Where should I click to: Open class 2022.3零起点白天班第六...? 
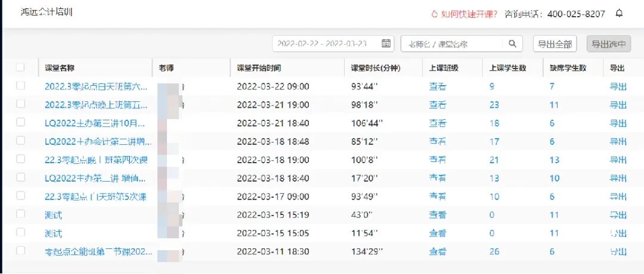pos(95,86)
